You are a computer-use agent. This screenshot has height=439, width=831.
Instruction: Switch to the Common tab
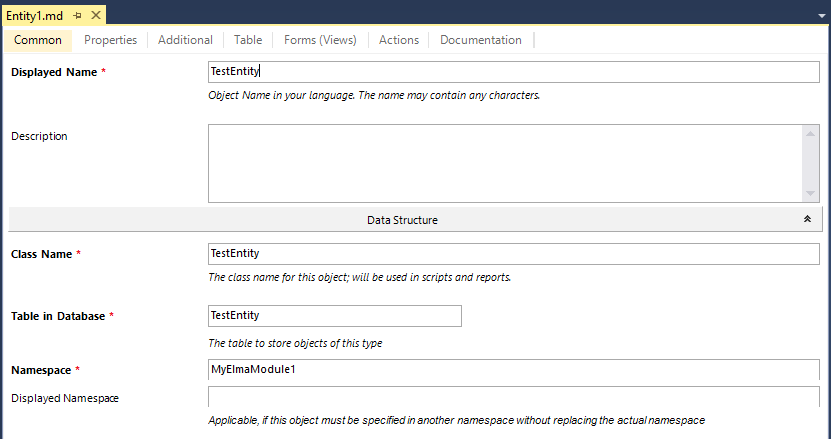38,40
